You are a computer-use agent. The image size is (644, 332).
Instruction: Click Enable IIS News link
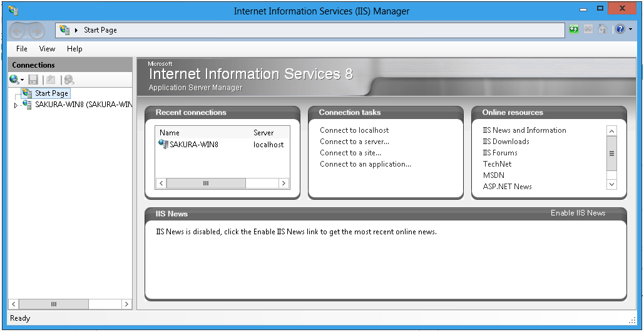pos(578,213)
